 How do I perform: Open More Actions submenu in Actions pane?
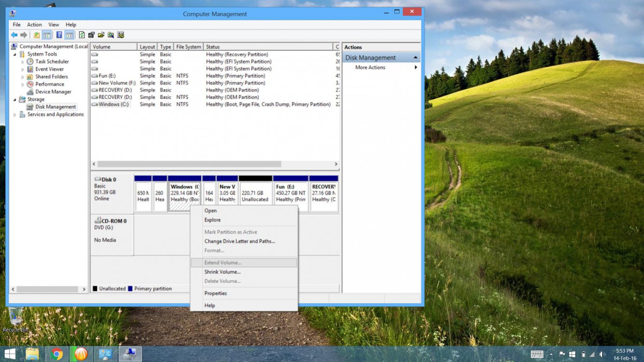click(381, 68)
